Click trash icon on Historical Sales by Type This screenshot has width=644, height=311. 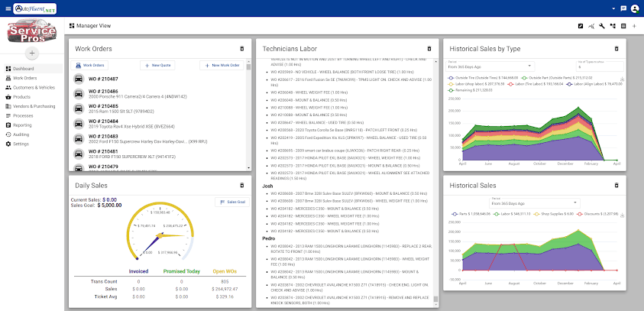(616, 48)
